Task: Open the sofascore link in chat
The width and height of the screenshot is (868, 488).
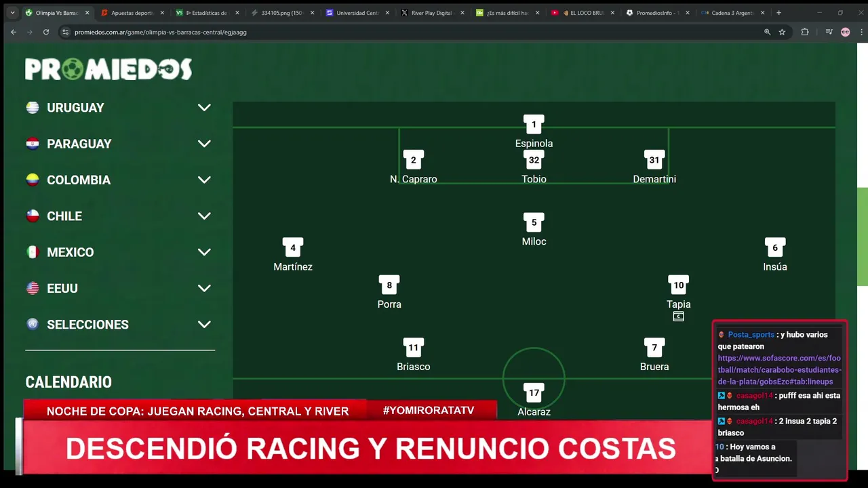Action: tap(780, 370)
